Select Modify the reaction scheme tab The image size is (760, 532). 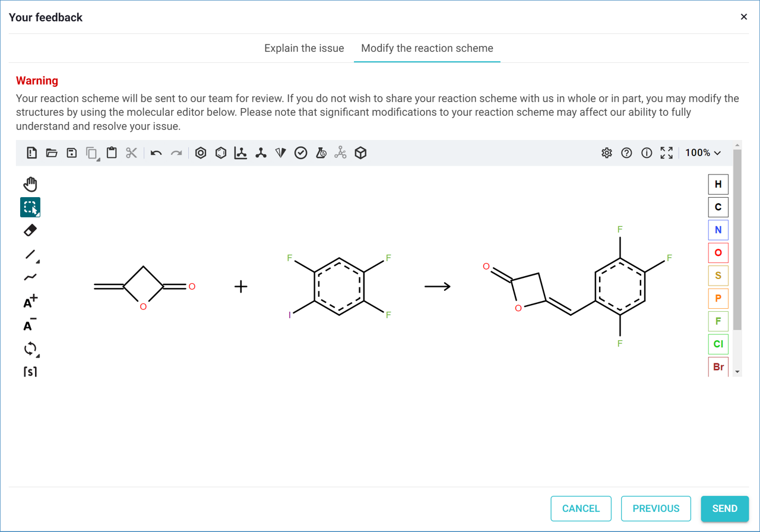point(427,48)
